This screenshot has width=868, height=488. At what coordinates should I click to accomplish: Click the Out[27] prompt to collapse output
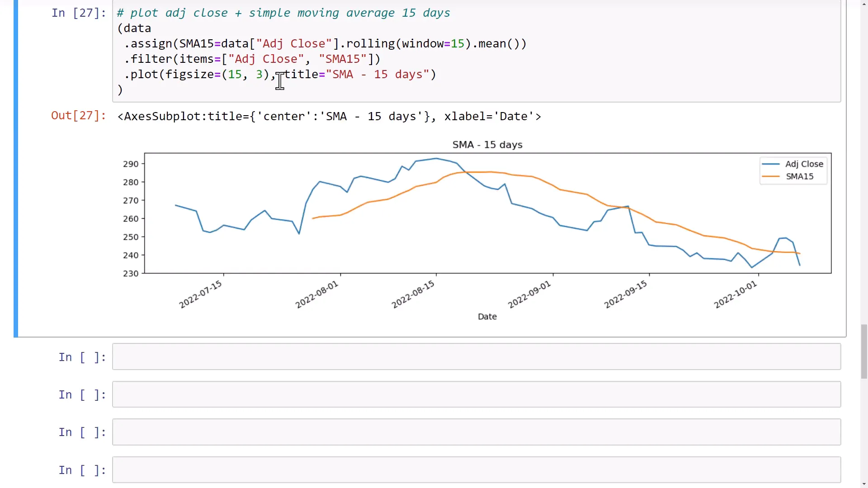coord(78,116)
